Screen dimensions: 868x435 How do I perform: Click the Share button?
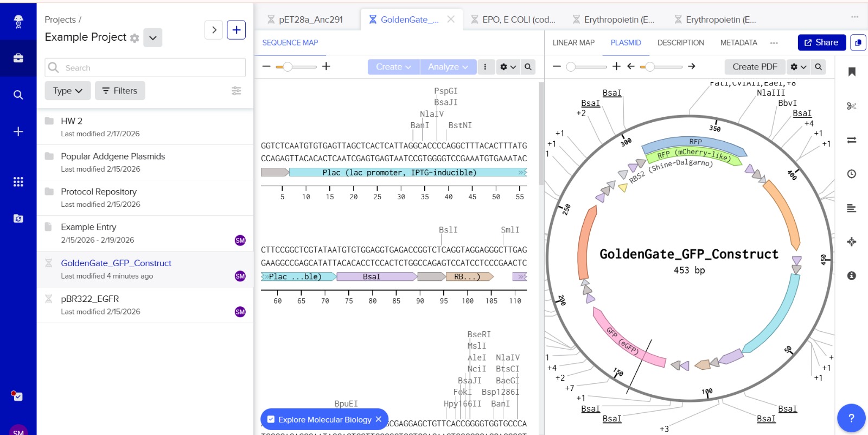pyautogui.click(x=821, y=42)
